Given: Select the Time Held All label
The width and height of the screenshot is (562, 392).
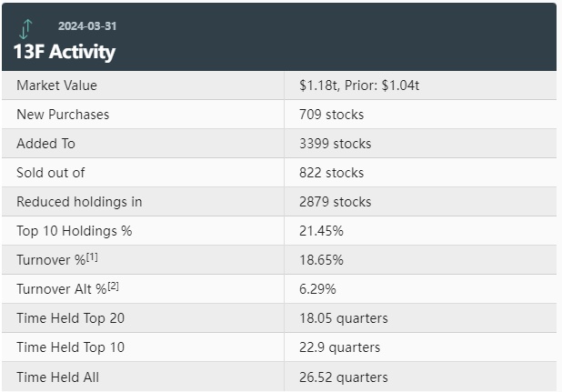Looking at the screenshot, I should (x=58, y=377).
